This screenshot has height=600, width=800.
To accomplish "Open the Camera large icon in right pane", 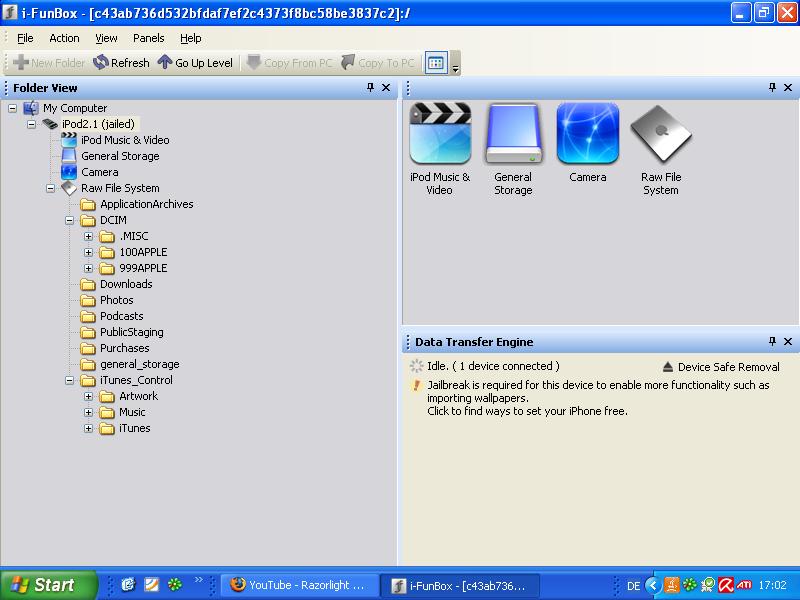I will pos(588,142).
